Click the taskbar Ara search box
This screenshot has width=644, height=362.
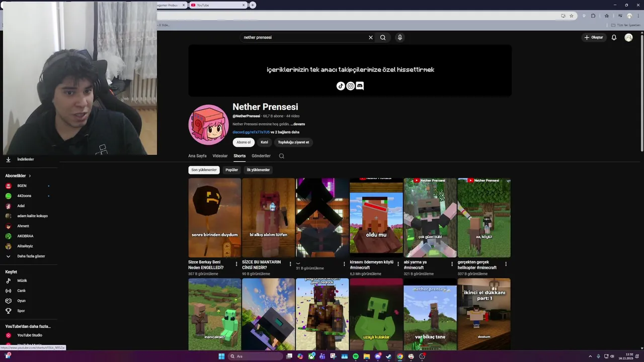[255, 356]
